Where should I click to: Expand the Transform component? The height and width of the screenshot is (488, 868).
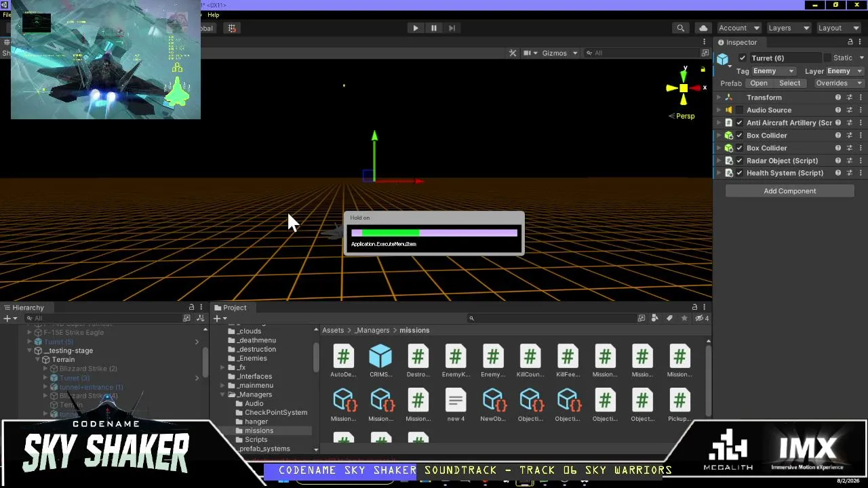(719, 98)
